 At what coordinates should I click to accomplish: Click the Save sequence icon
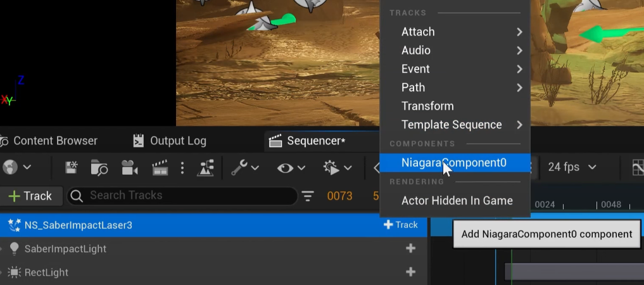(x=72, y=168)
